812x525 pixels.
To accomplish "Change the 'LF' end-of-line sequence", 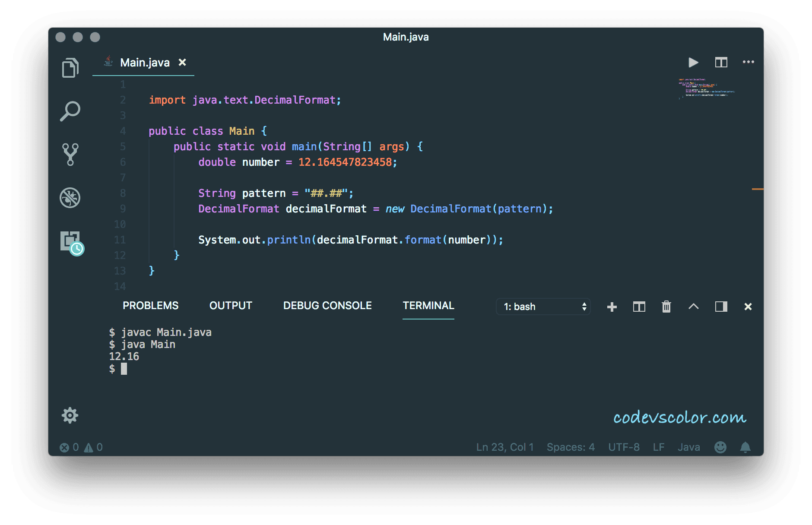I will coord(659,447).
